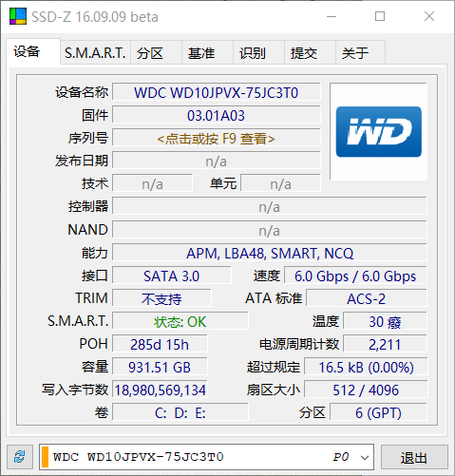Click the SSD-Z app icon in title bar
The height and width of the screenshot is (476, 455).
[x=18, y=16]
